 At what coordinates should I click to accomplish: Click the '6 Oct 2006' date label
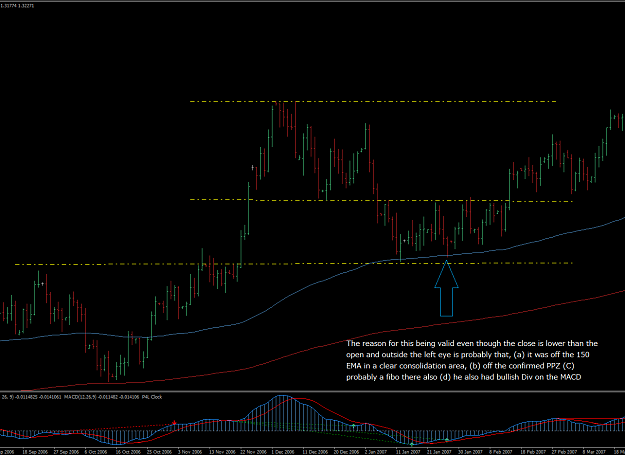[96, 452]
